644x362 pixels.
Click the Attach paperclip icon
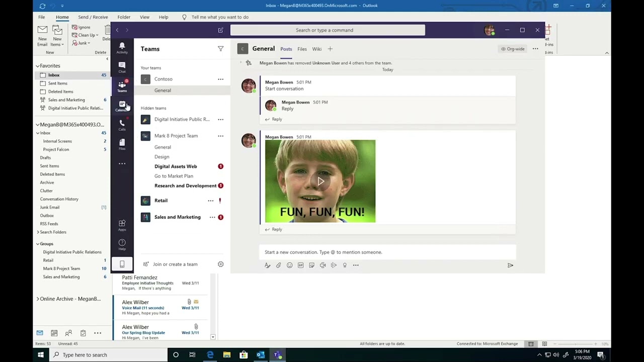pos(278,265)
